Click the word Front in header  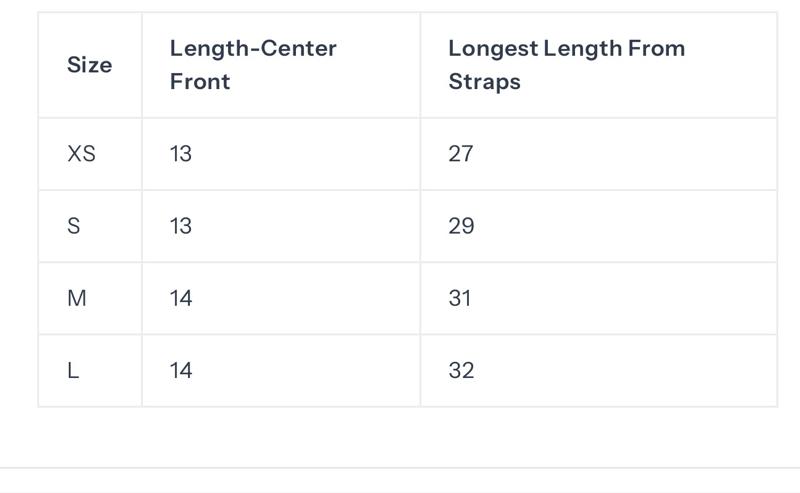200,82
